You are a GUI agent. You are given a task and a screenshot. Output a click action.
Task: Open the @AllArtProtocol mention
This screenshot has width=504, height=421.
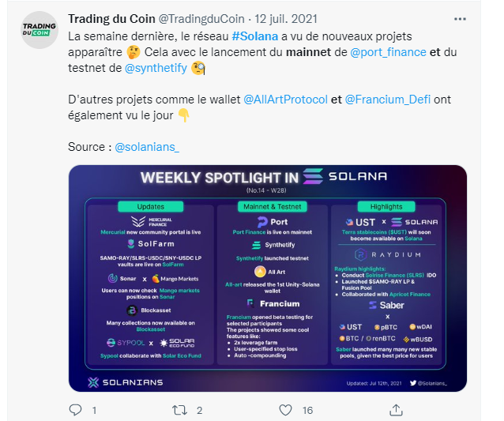(x=285, y=100)
